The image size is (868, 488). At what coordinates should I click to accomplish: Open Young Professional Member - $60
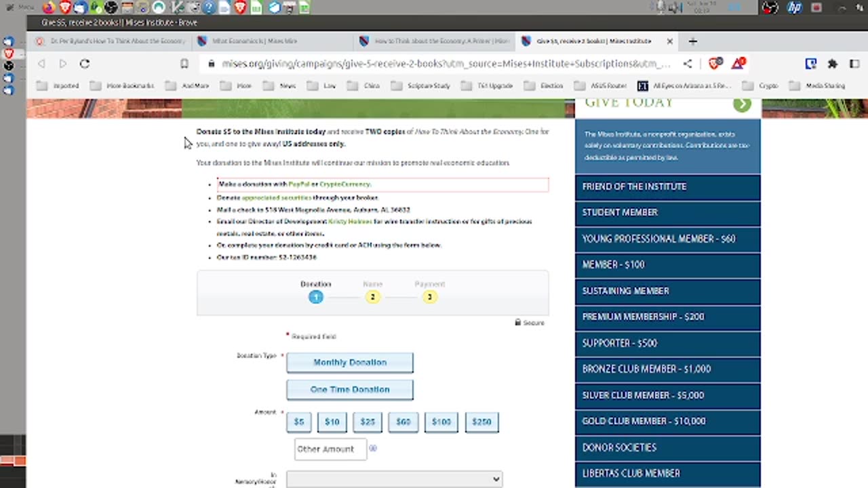[667, 239]
